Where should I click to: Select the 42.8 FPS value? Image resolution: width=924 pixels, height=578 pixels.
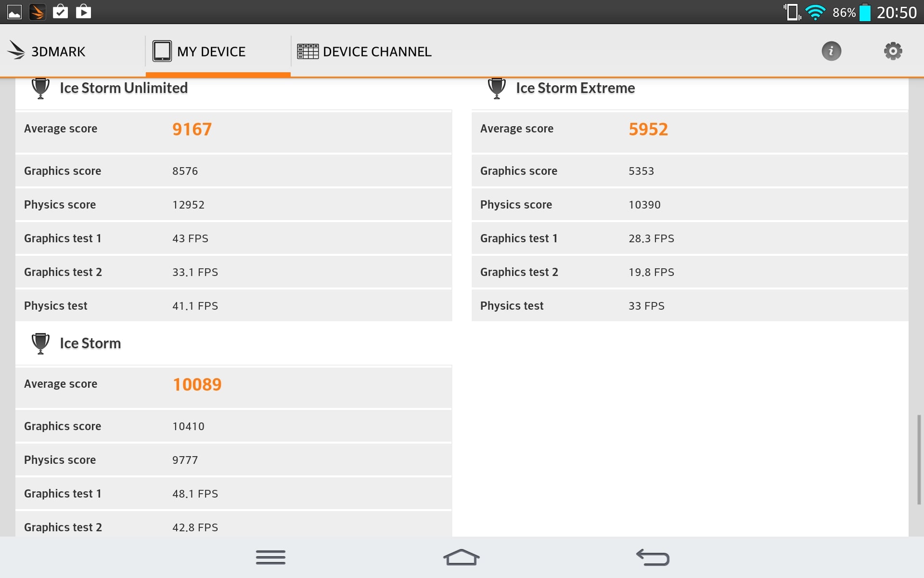tap(195, 527)
